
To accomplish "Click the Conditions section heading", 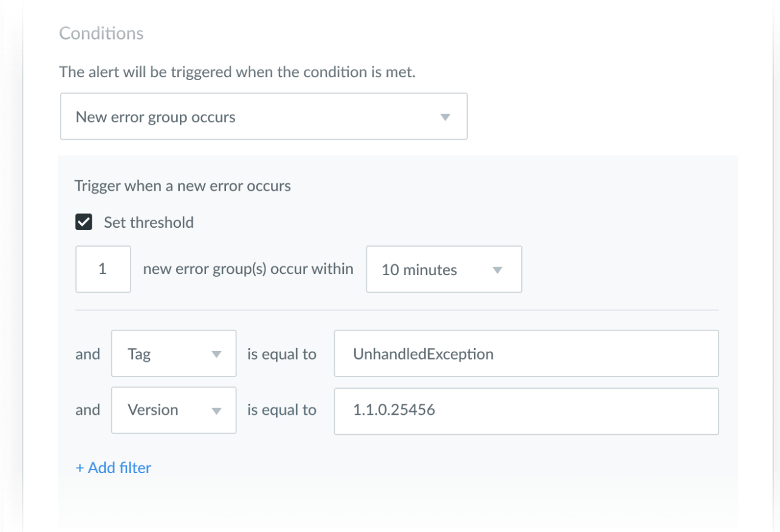I will tap(101, 33).
